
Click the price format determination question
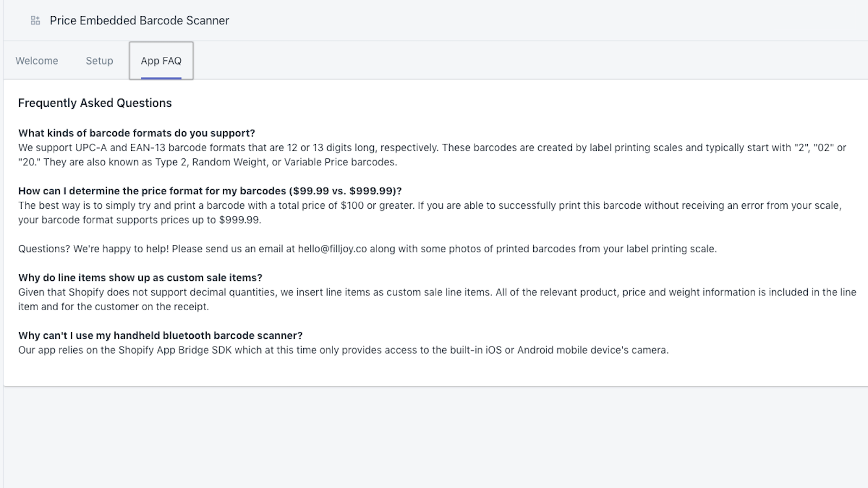click(x=210, y=191)
